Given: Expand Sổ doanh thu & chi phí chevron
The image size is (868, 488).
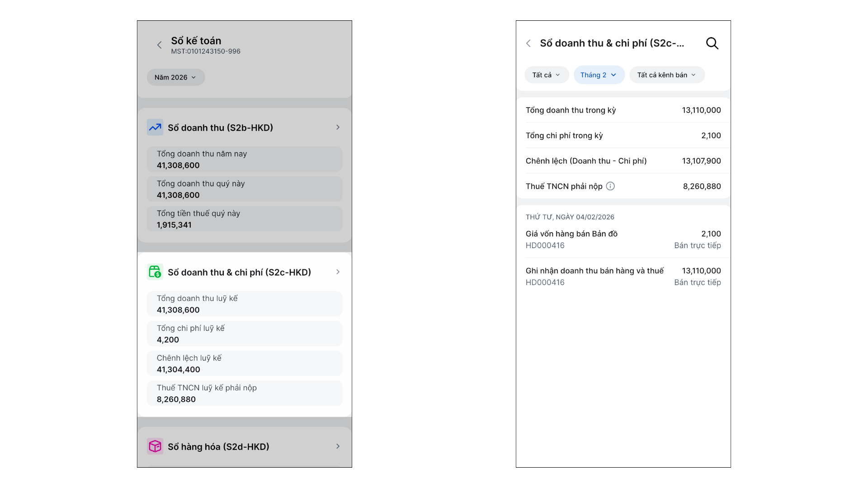Looking at the screenshot, I should (338, 272).
